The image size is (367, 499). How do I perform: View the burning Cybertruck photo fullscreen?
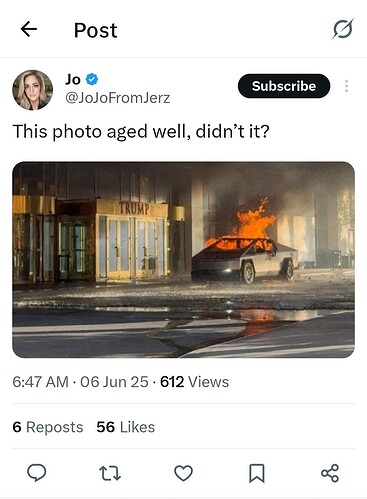click(x=184, y=260)
